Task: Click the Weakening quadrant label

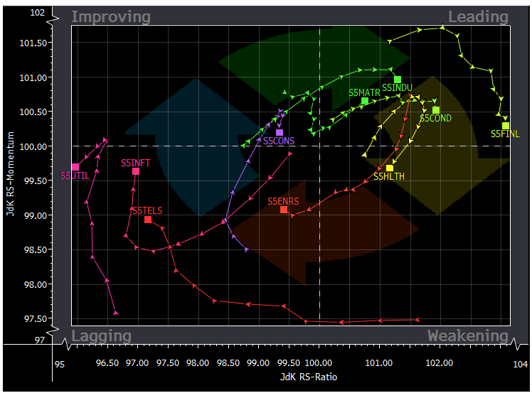Action: click(x=468, y=336)
